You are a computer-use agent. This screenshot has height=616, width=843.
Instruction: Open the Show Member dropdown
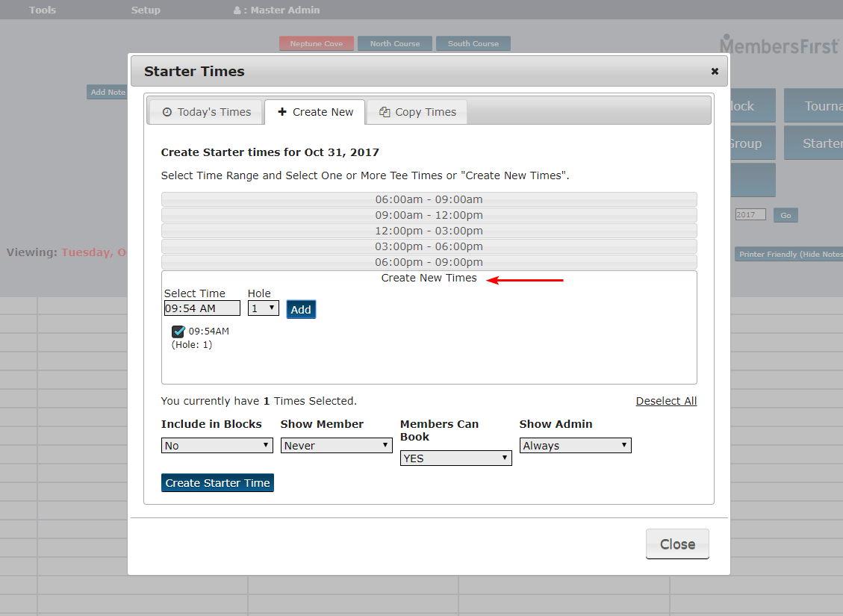(x=336, y=445)
